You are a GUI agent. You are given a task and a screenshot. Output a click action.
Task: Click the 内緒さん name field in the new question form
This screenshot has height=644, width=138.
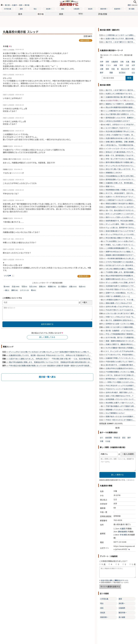point(108,454)
